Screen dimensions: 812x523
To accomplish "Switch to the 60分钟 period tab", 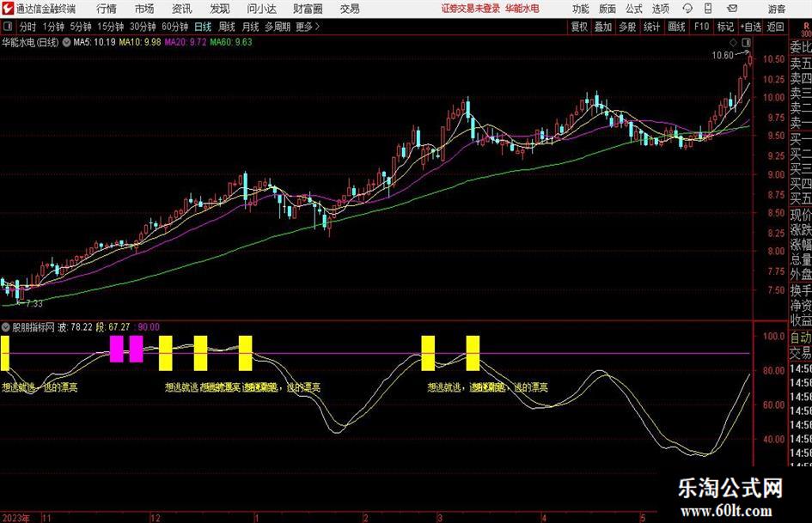I will pyautogui.click(x=175, y=27).
